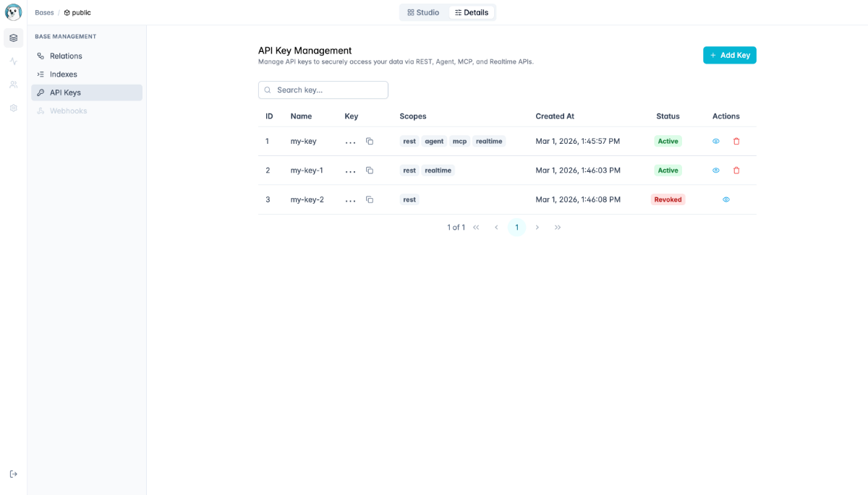The image size is (868, 495).
Task: Delete the my-key-1 API key
Action: click(736, 170)
